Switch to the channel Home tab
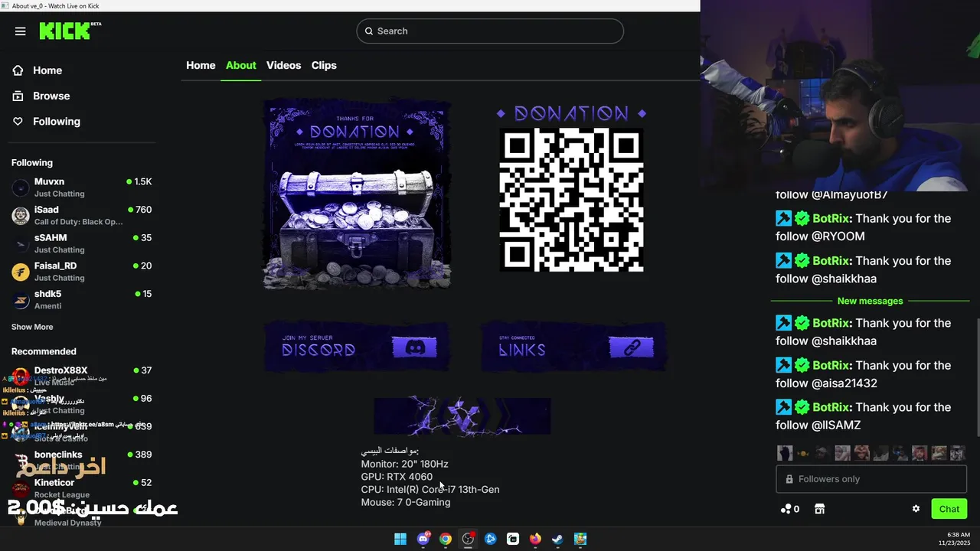980x551 pixels. coord(201,66)
